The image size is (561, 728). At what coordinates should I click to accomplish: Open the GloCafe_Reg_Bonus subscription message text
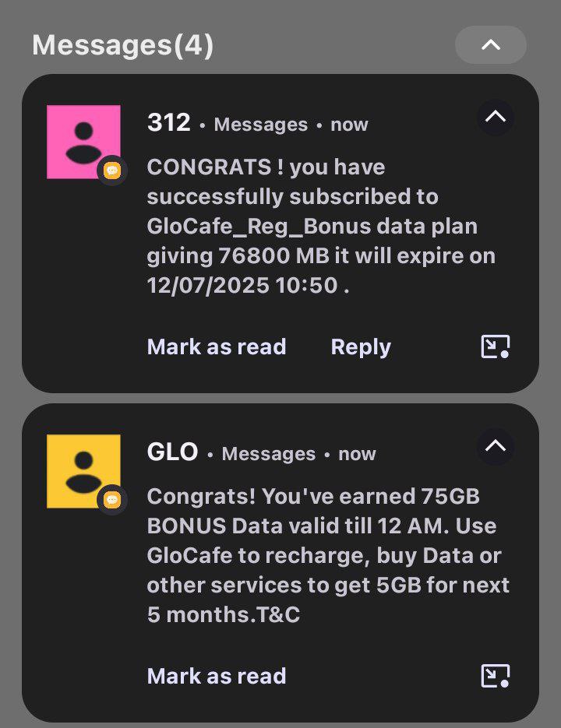(x=321, y=226)
